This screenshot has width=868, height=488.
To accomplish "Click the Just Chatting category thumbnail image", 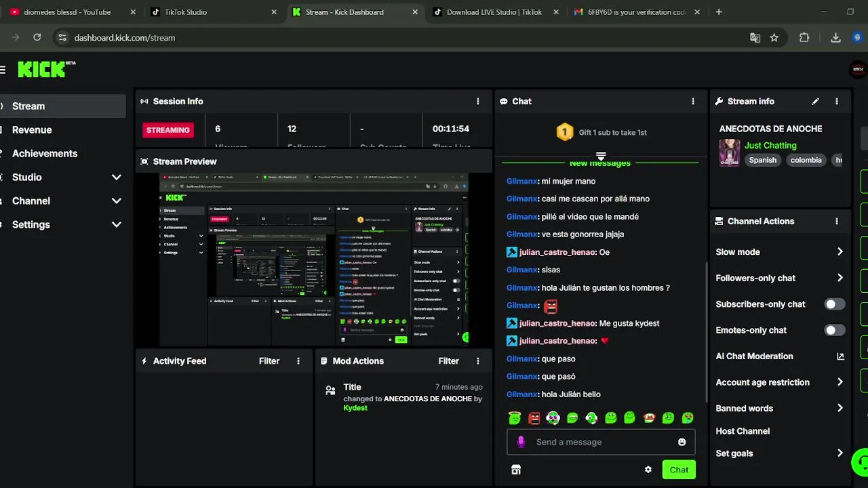I will pyautogui.click(x=730, y=152).
